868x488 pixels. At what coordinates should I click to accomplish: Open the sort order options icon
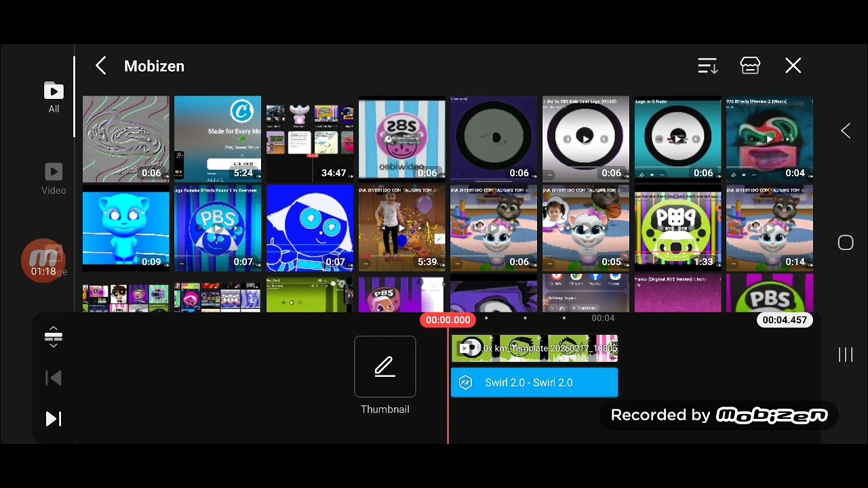(x=707, y=66)
